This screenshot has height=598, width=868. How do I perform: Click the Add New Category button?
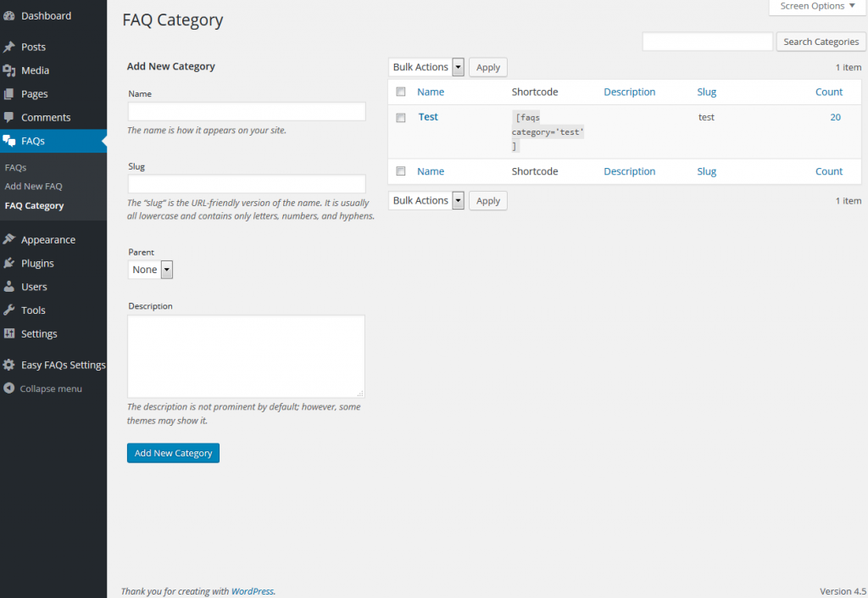pyautogui.click(x=173, y=453)
